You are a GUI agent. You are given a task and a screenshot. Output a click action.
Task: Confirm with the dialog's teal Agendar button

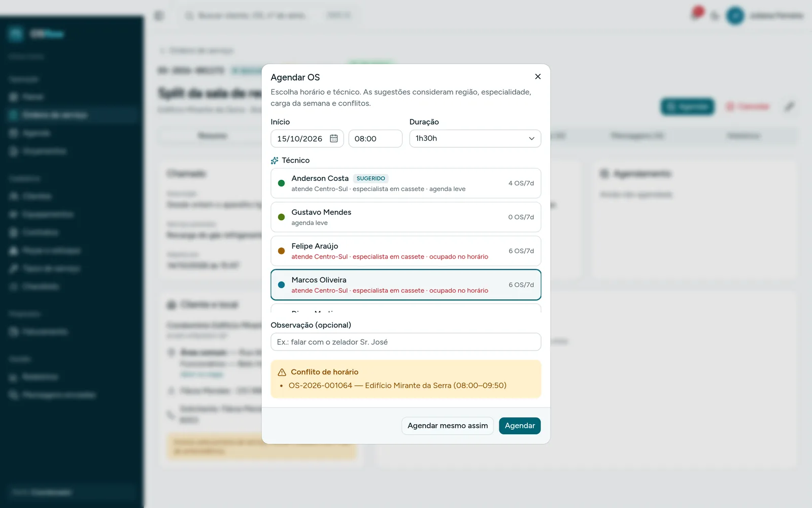520,426
